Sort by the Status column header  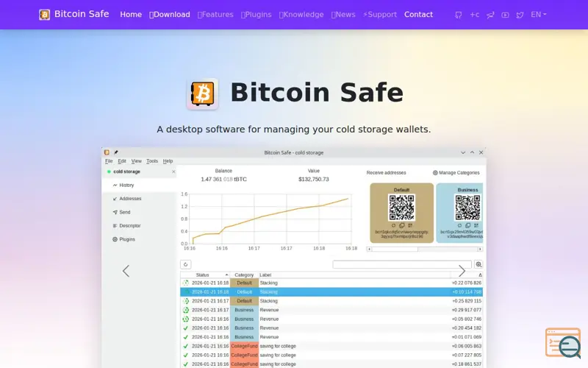[x=205, y=275]
